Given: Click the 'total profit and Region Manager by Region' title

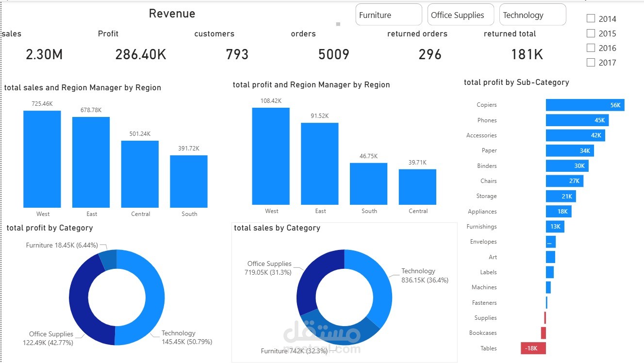Looking at the screenshot, I should [312, 85].
